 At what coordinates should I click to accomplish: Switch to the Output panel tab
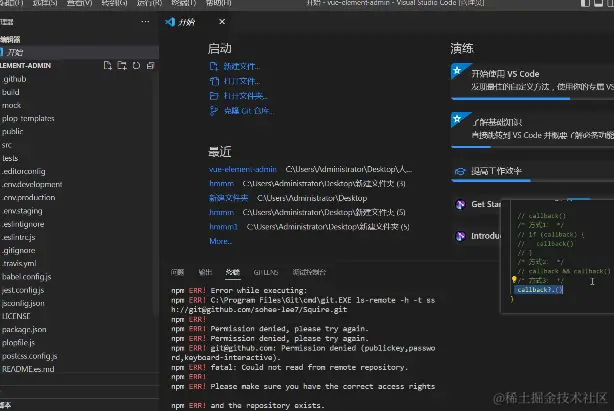pos(205,272)
